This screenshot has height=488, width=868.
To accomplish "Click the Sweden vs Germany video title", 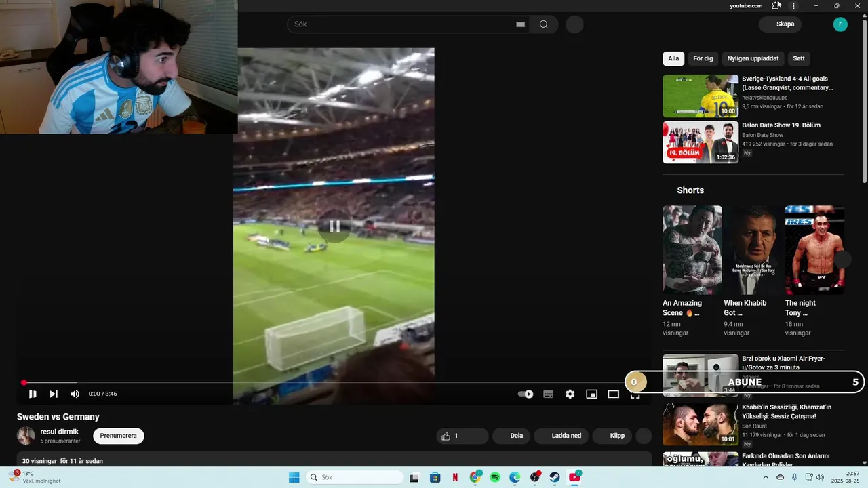I will [x=58, y=417].
